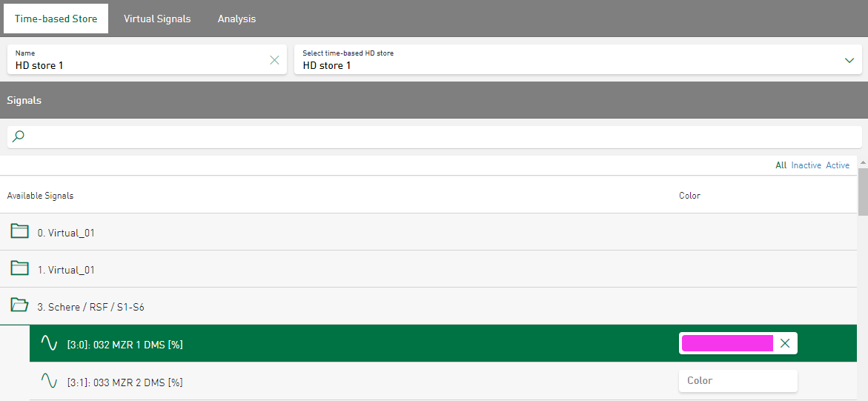The width and height of the screenshot is (868, 401).
Task: Click Color field for 033 MZR 2 DMS
Action: coord(738,381)
